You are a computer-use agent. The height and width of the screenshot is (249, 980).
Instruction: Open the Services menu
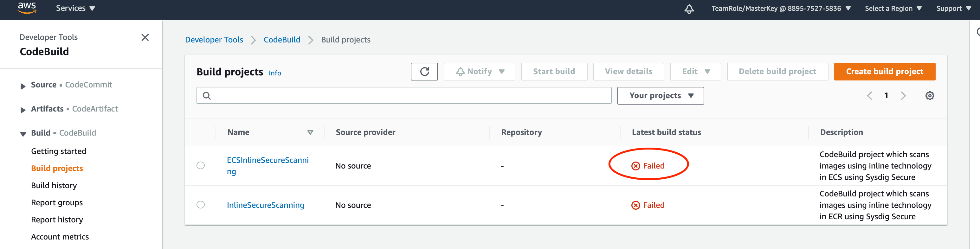[x=75, y=8]
